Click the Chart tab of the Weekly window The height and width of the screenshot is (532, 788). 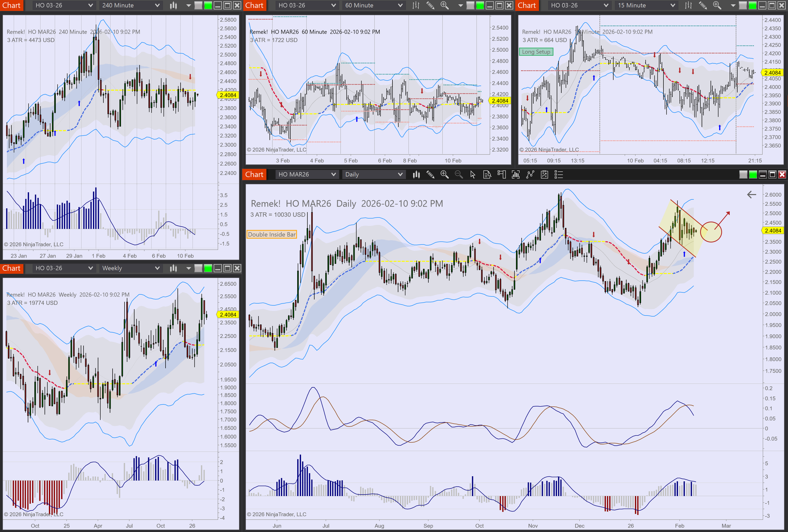[x=12, y=268]
